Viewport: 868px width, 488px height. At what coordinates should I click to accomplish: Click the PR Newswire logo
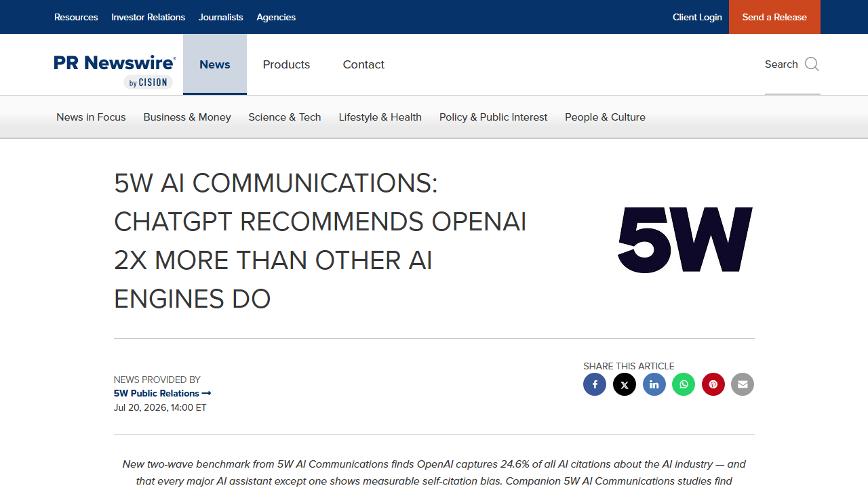click(115, 71)
